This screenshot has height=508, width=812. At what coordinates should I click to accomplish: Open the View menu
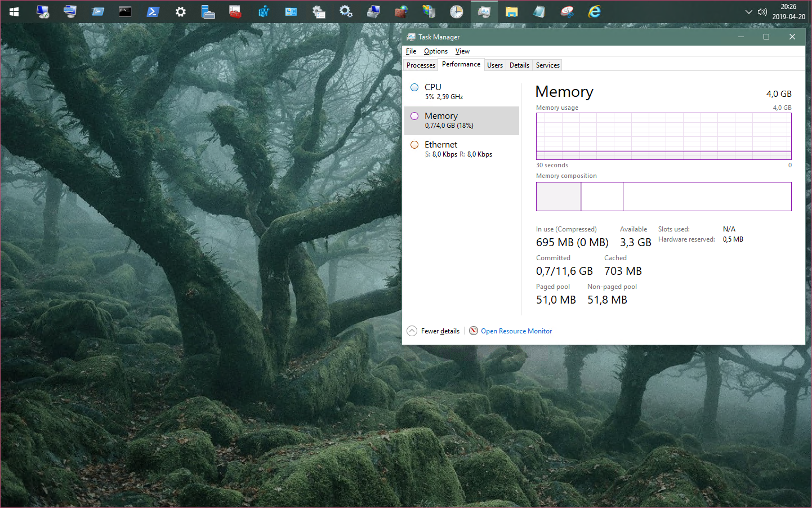[x=462, y=51]
